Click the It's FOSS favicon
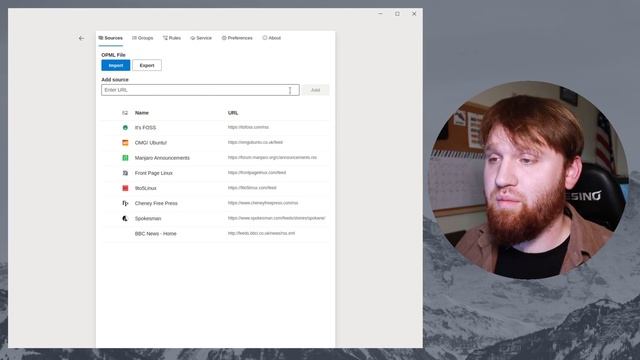The width and height of the screenshot is (640, 360). pos(125,128)
